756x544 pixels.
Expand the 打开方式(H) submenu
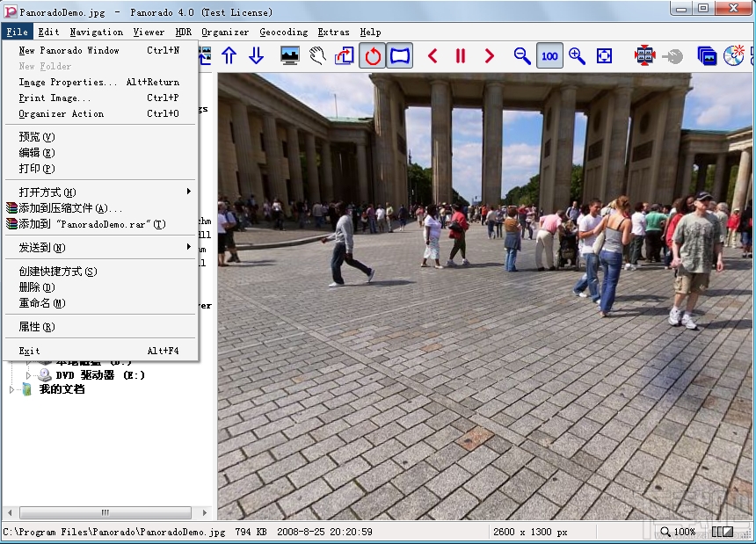coord(99,192)
